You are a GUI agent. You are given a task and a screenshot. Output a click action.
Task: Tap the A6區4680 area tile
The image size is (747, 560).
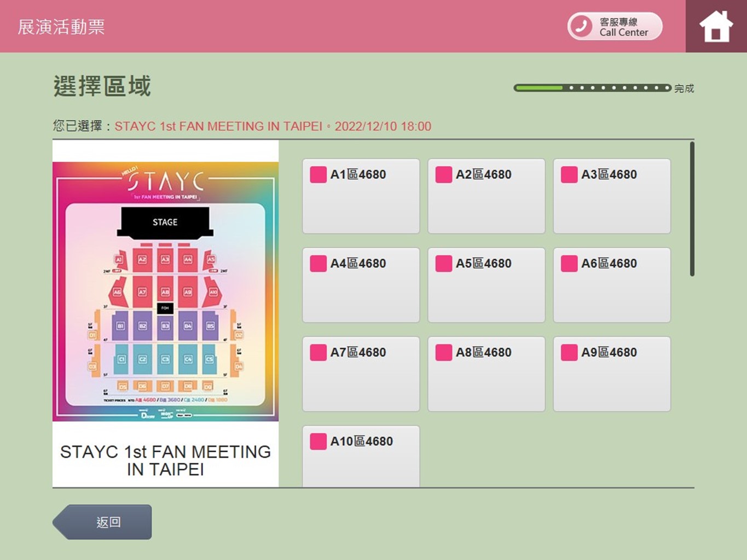611,285
